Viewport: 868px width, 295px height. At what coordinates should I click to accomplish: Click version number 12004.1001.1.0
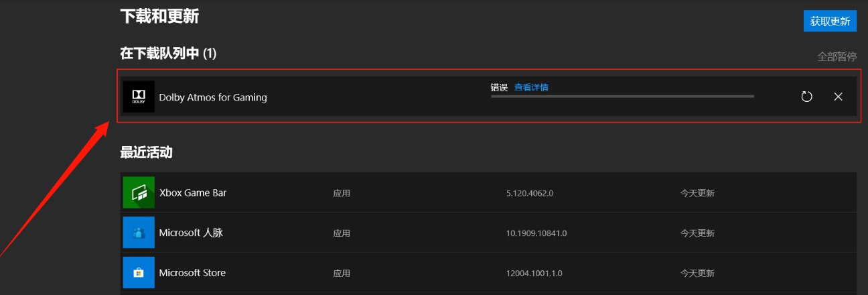tap(534, 274)
